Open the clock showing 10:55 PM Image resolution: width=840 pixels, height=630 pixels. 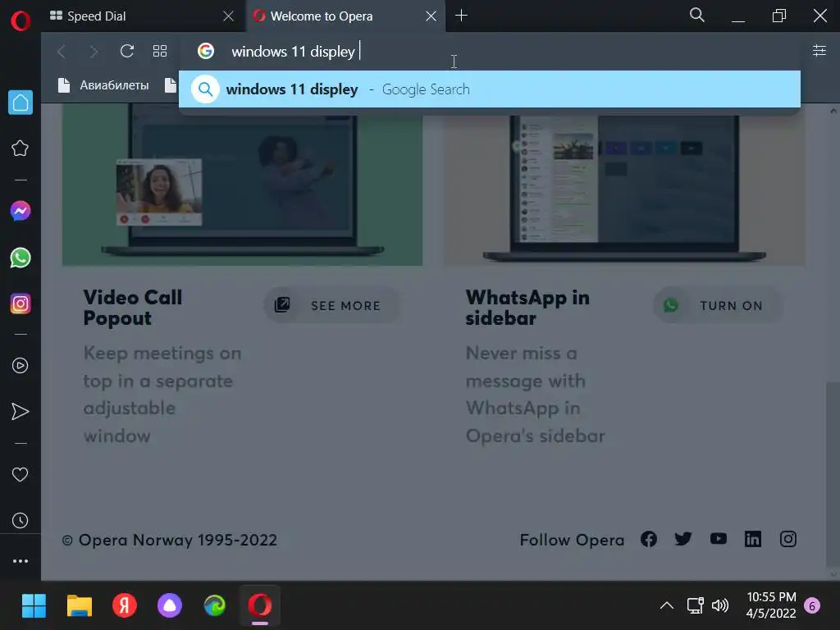(x=771, y=605)
